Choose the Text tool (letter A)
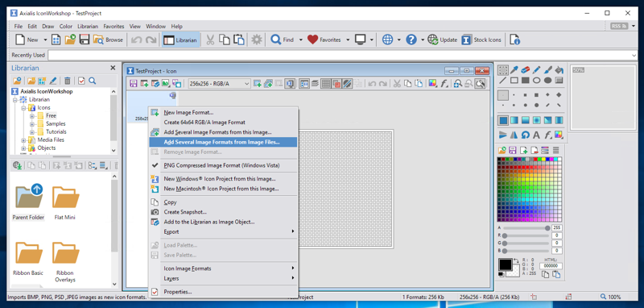The width and height of the screenshot is (644, 308). [x=536, y=135]
